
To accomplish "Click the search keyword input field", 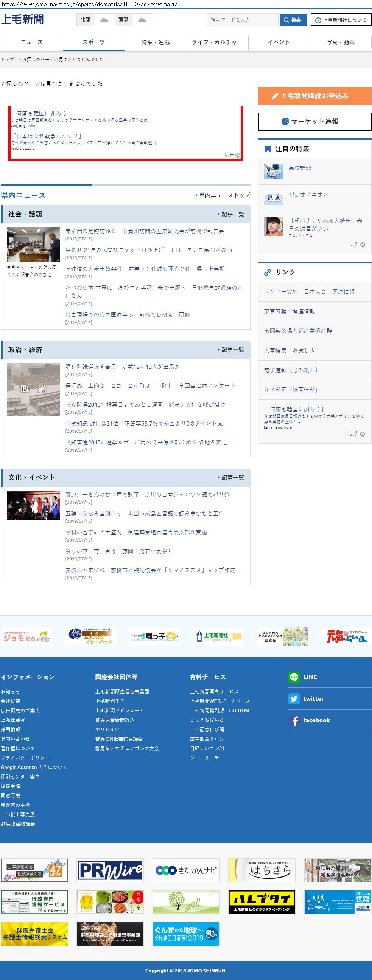I will (242, 20).
